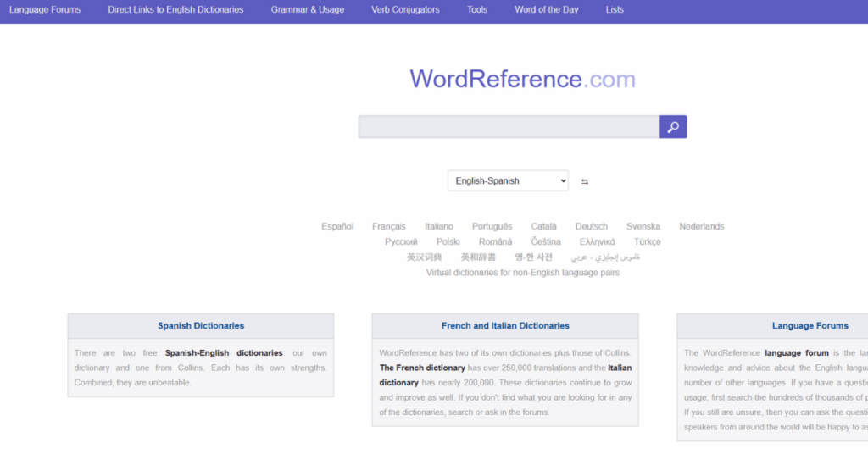Open the Lists menu item
Viewport: 868px width, 454px height.
click(615, 10)
